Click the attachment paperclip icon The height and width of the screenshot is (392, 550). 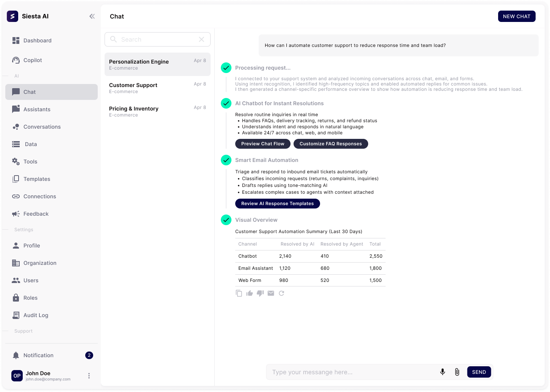457,372
